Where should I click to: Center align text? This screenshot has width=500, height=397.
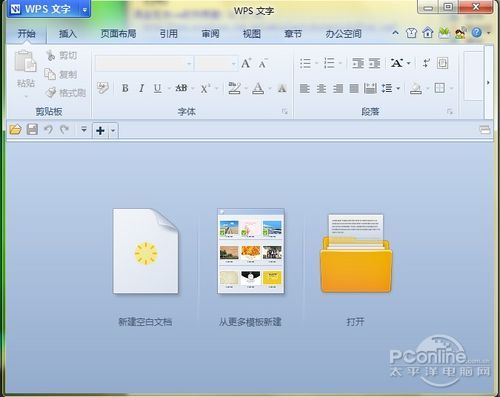point(321,88)
